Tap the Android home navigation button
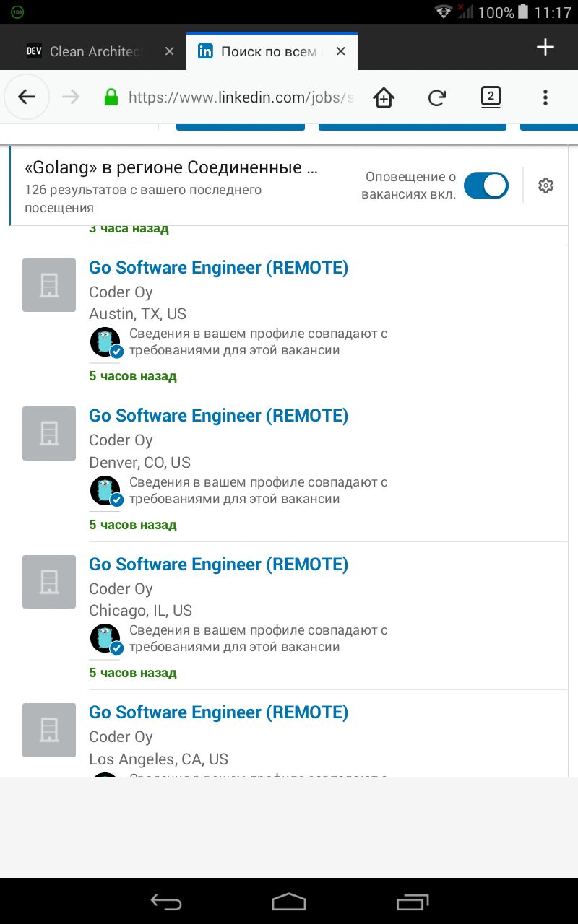The width and height of the screenshot is (578, 924). point(289,901)
